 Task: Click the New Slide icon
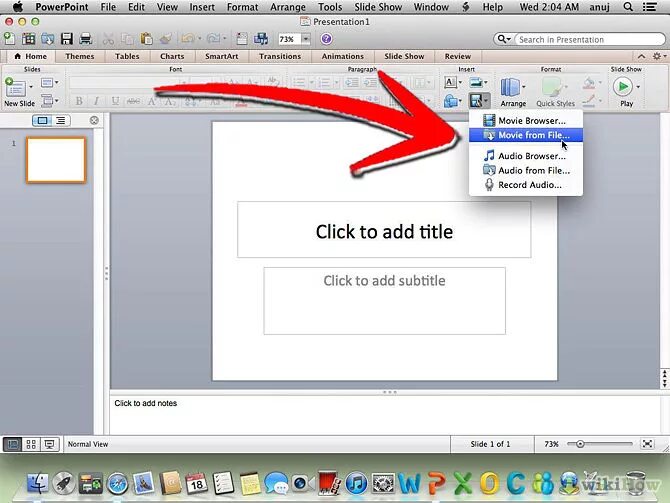pos(15,87)
